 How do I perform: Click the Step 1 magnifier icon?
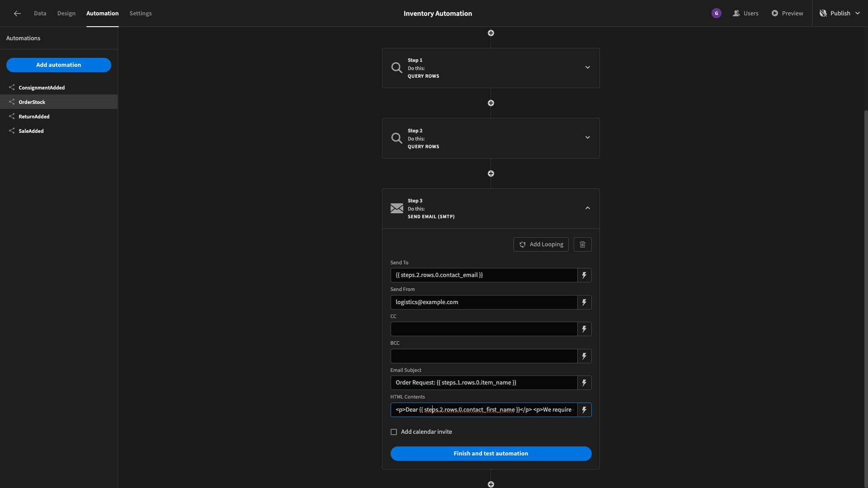click(x=396, y=68)
